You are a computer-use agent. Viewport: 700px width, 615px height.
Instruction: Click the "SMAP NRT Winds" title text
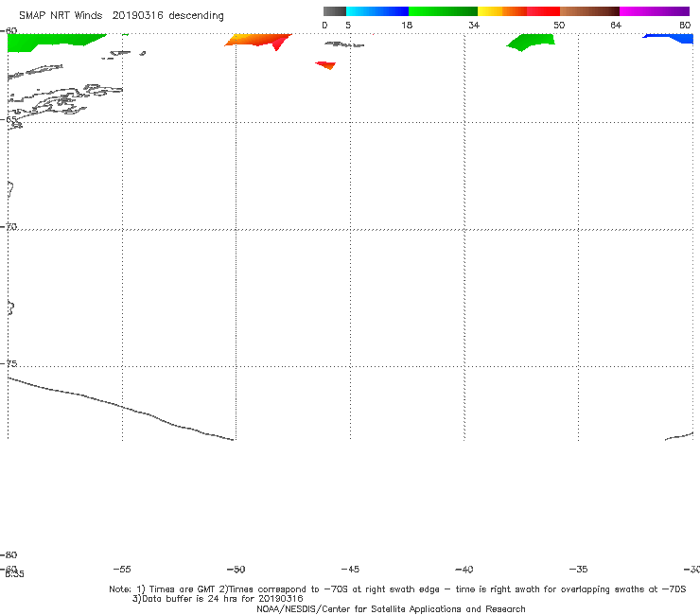pos(61,15)
